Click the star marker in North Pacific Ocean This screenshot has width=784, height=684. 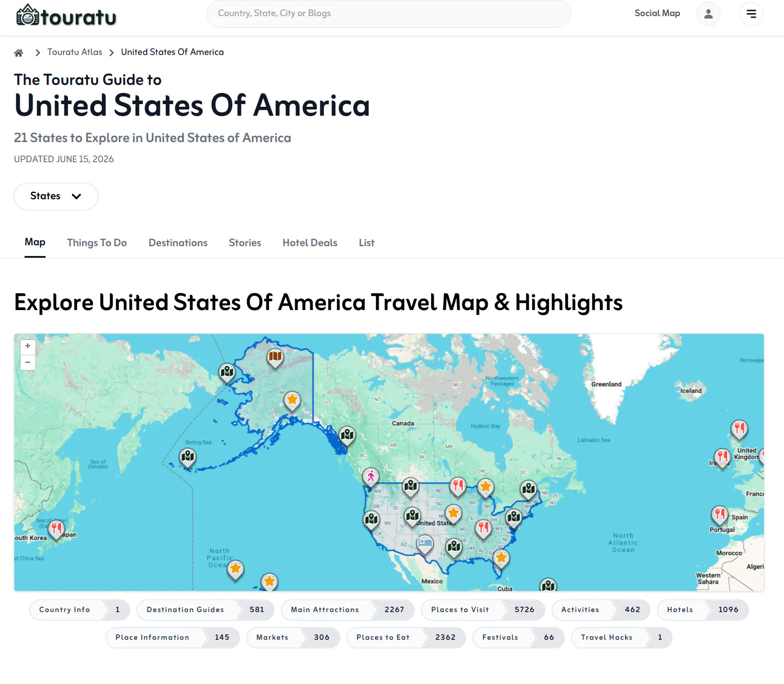point(235,570)
